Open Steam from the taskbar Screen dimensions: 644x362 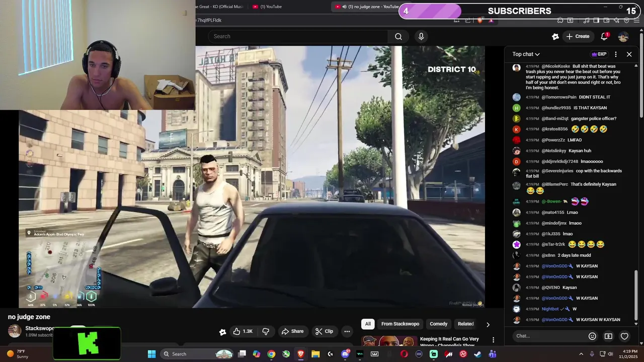[477, 354]
